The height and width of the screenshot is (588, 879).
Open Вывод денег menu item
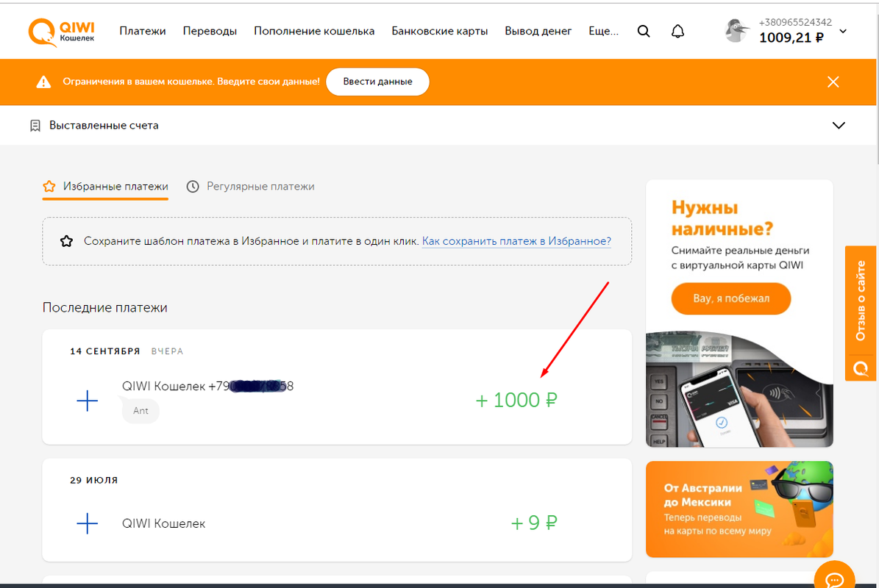(x=538, y=31)
